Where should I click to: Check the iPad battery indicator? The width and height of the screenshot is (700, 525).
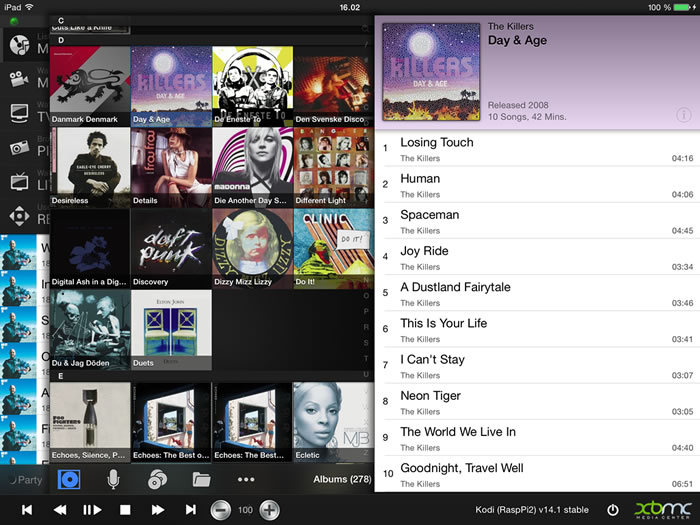[683, 8]
